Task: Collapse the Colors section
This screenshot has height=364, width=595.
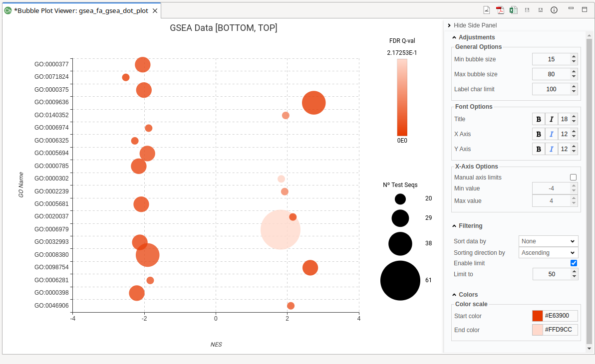Action: pos(454,295)
